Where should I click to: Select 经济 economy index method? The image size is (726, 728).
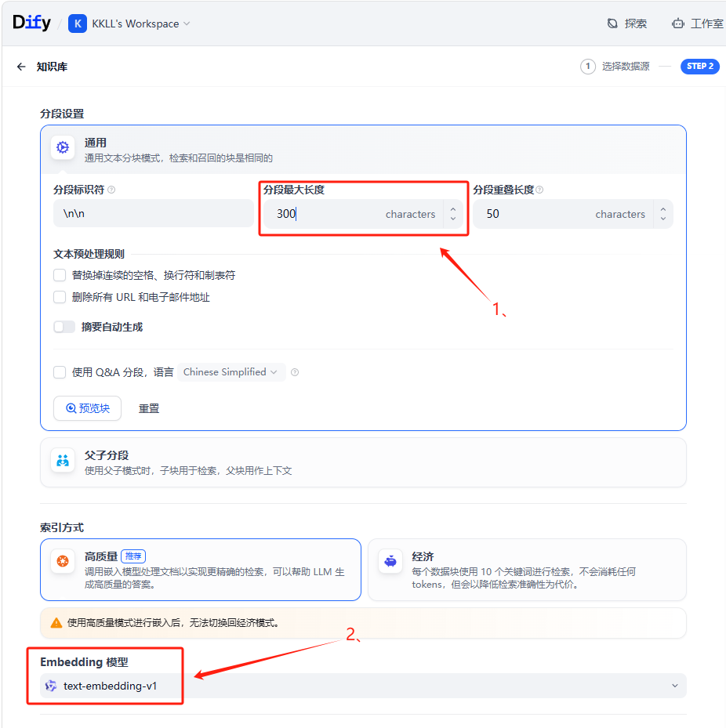[527, 570]
